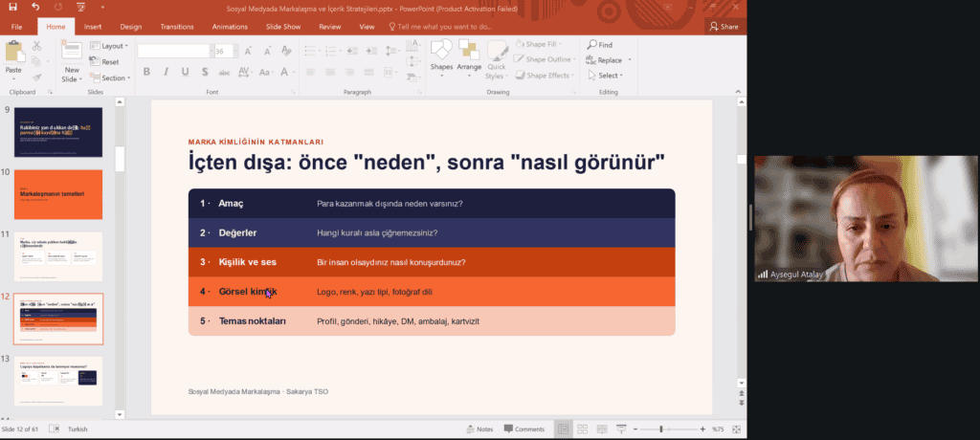
Task: Open the File tab
Action: point(17,27)
